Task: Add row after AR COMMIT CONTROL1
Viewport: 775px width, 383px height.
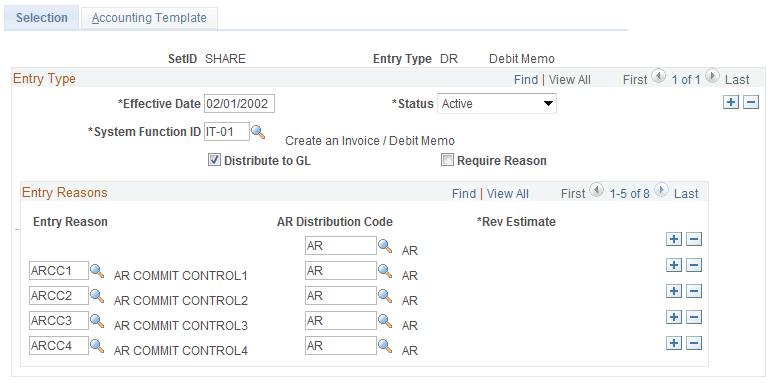Action: tap(674, 265)
